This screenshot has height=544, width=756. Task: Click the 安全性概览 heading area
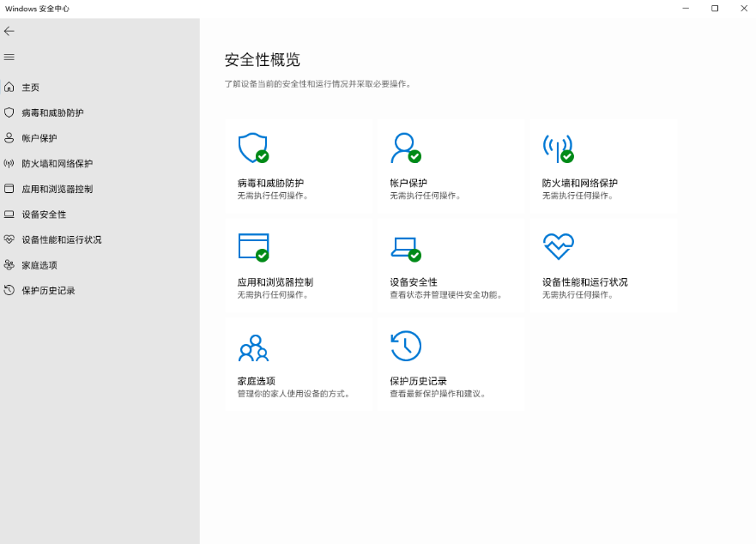[x=260, y=60]
